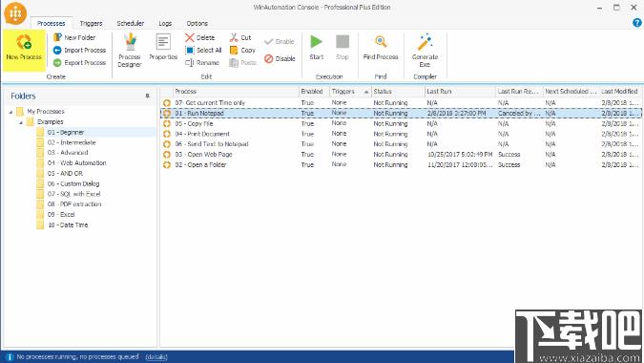The image size is (644, 363).
Task: Sort by Next Scheduled column header
Action: click(x=571, y=92)
